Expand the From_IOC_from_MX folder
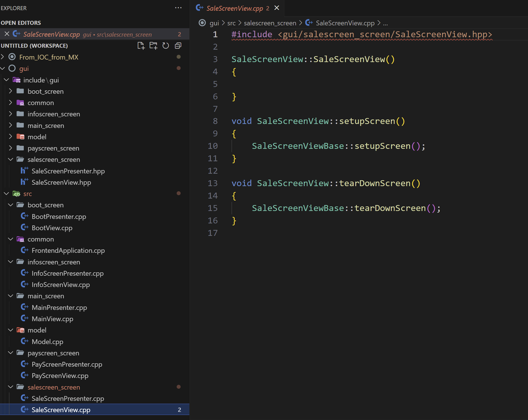Image resolution: width=528 pixels, height=420 pixels. (3, 57)
